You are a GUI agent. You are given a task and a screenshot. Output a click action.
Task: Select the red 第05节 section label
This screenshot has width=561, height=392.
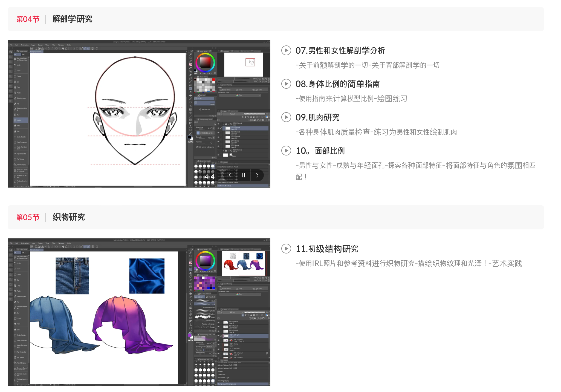[28, 217]
